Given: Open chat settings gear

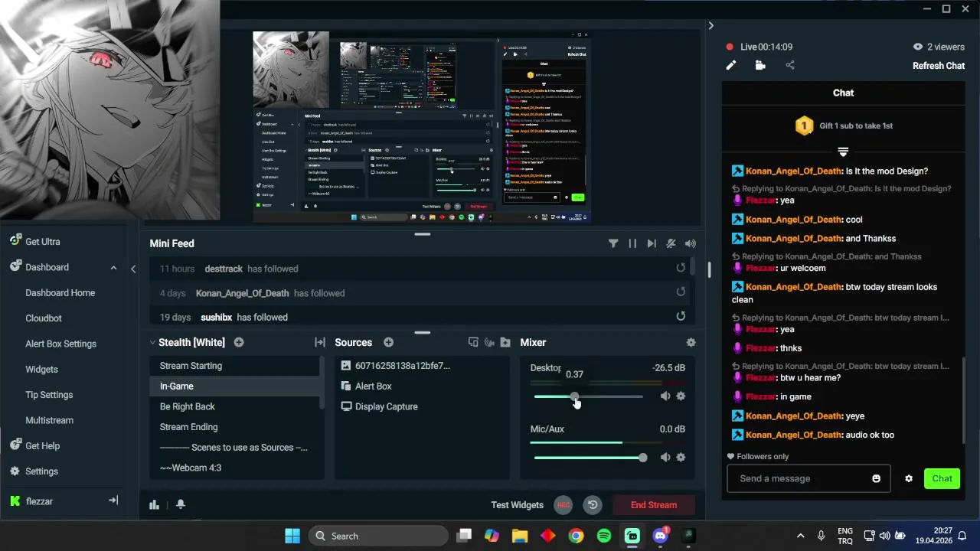Looking at the screenshot, I should 909,478.
